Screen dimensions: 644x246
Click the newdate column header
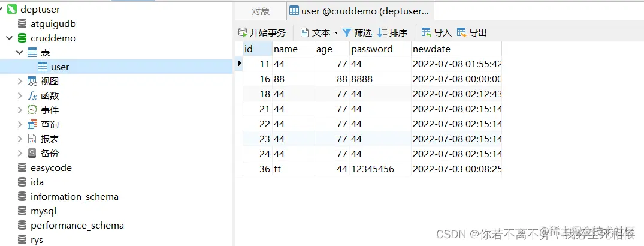coord(456,49)
